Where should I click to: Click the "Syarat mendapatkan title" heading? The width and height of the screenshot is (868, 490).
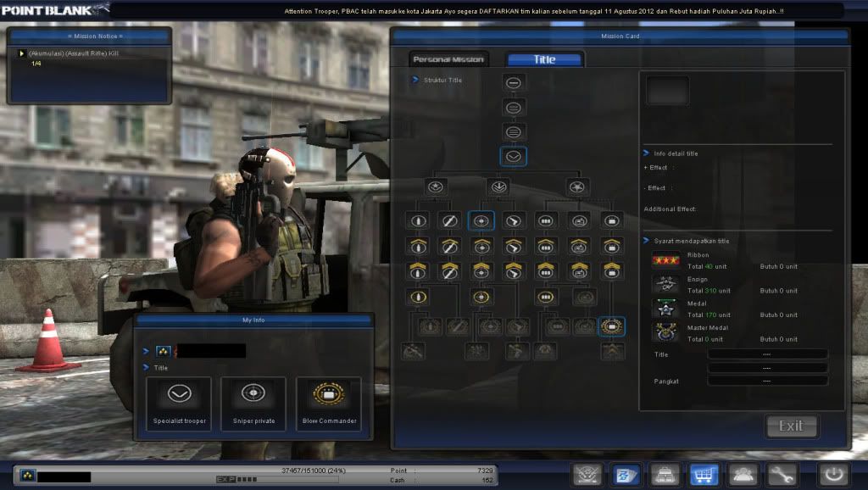coord(692,241)
